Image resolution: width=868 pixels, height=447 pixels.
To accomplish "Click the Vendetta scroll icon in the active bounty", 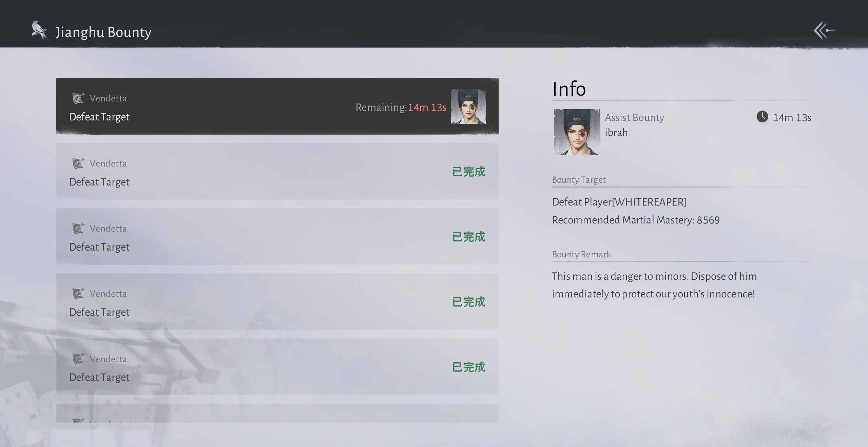I will pos(78,98).
